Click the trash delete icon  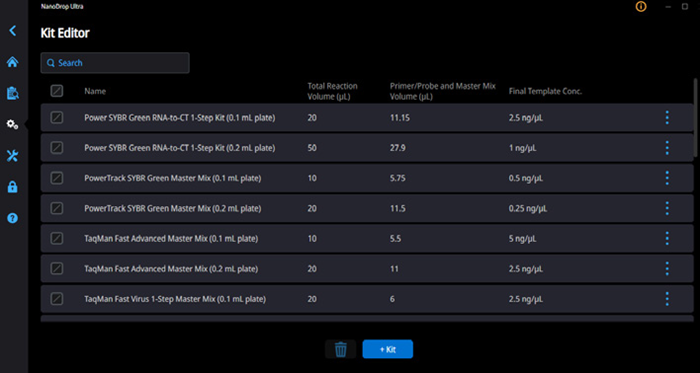(341, 349)
